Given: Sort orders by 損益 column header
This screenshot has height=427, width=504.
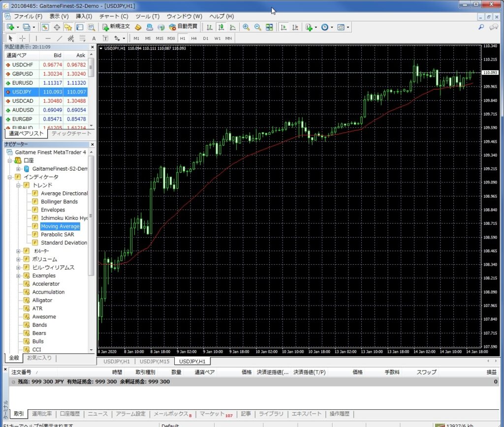Looking at the screenshot, I should coord(492,372).
